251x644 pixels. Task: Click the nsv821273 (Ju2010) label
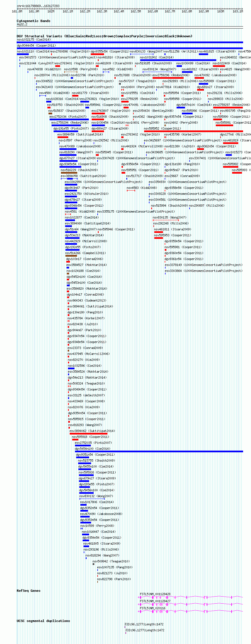click(112, 573)
